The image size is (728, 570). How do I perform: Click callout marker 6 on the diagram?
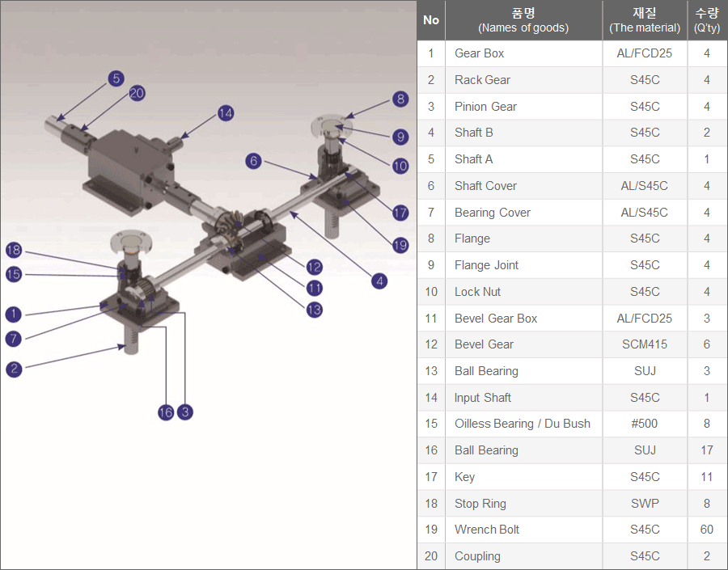coord(254,161)
